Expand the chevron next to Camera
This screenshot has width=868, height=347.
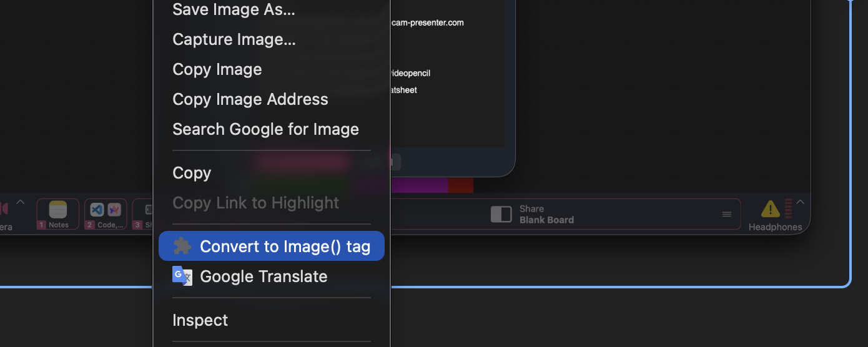pyautogui.click(x=20, y=202)
